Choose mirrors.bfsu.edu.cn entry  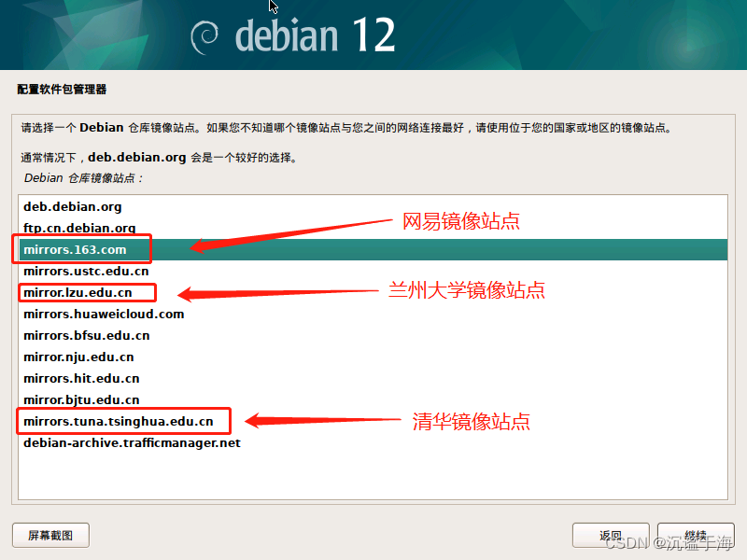[x=373, y=335]
